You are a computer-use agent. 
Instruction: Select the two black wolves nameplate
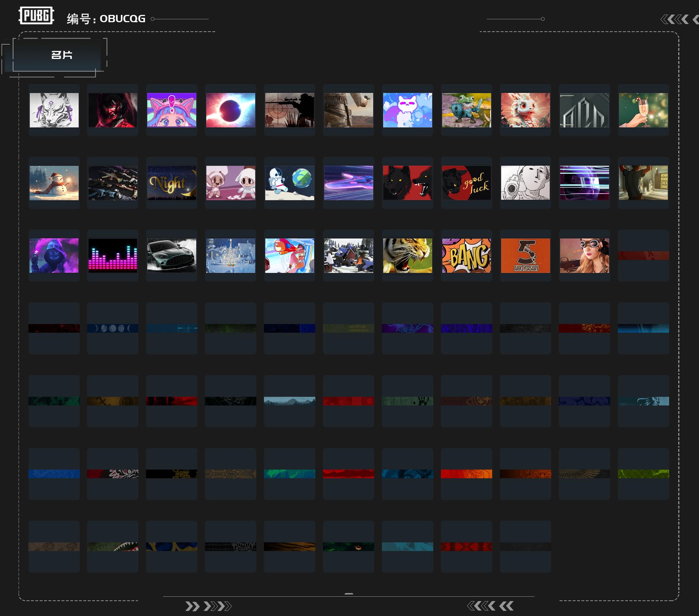click(408, 183)
